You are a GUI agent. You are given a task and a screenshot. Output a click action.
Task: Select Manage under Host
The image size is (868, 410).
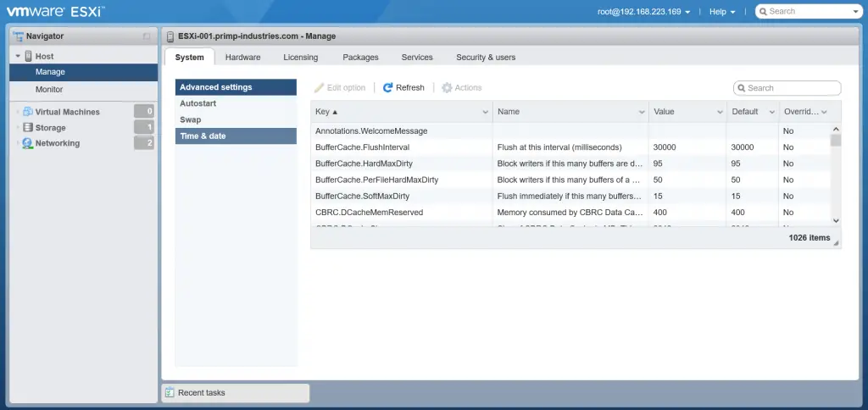pyautogui.click(x=84, y=72)
